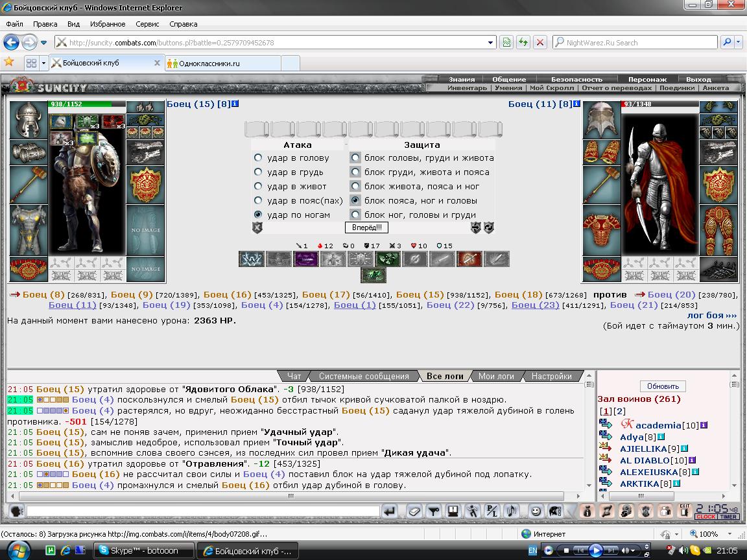Click the send message arrow icon
747x560 pixels.
pyautogui.click(x=390, y=511)
